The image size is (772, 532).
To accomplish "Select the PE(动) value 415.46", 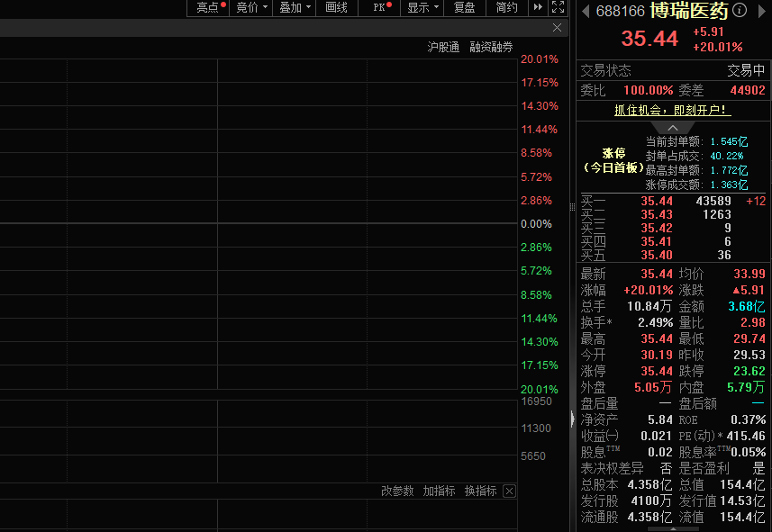I will pyautogui.click(x=746, y=436).
